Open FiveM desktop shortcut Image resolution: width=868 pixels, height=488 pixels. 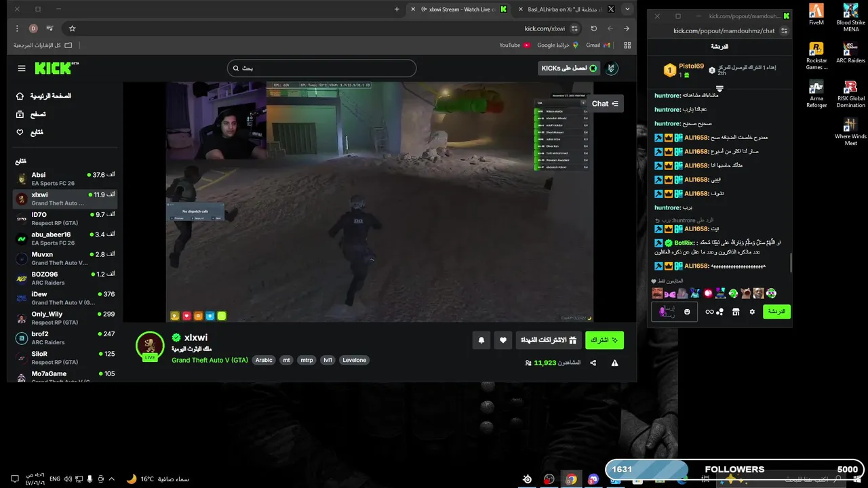(816, 15)
